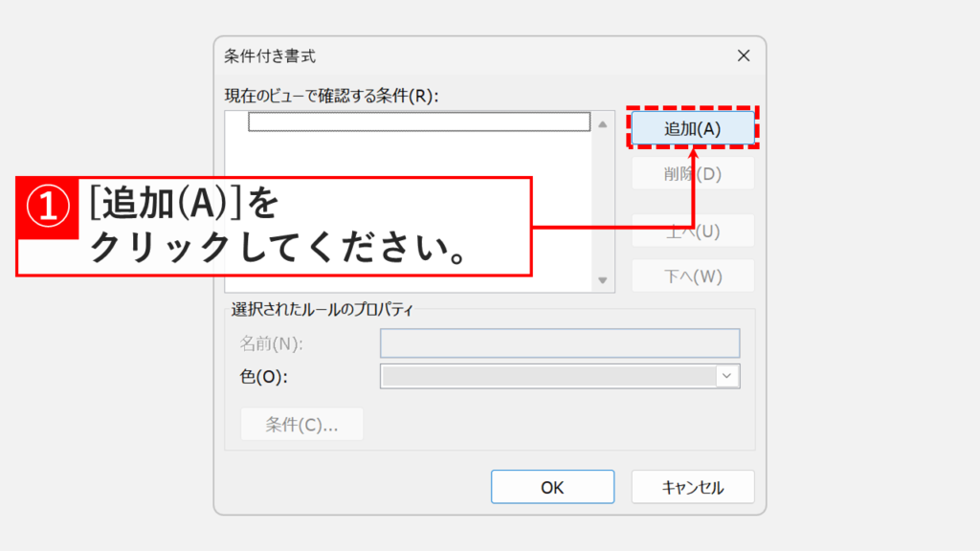Click inside the 名前(N) name field
This screenshot has height=551, width=980.
[x=560, y=342]
